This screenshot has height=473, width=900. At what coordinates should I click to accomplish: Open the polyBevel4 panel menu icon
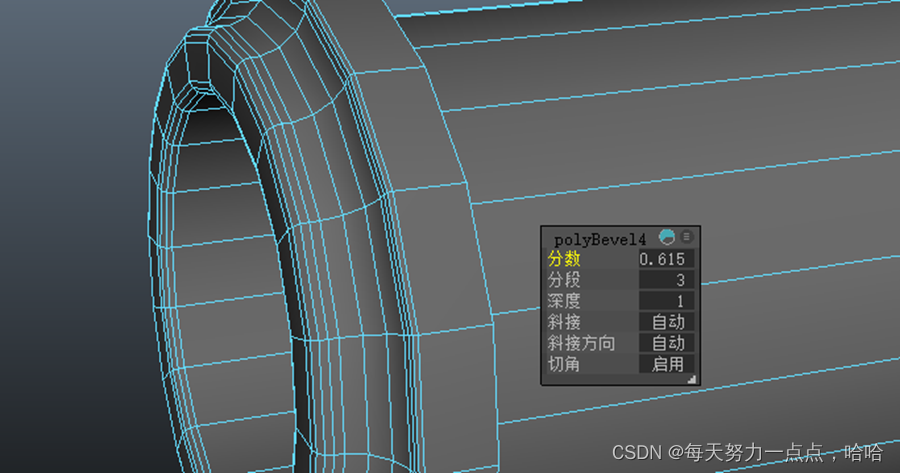(686, 236)
